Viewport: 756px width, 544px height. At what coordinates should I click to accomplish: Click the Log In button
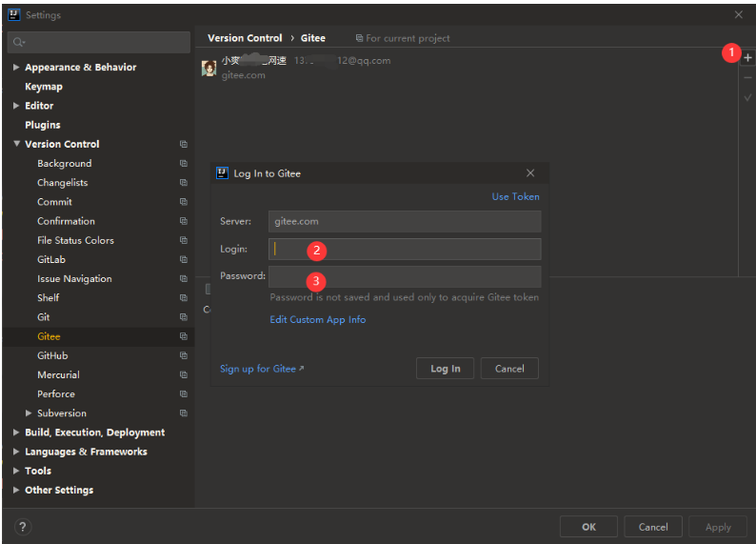pyautogui.click(x=445, y=369)
